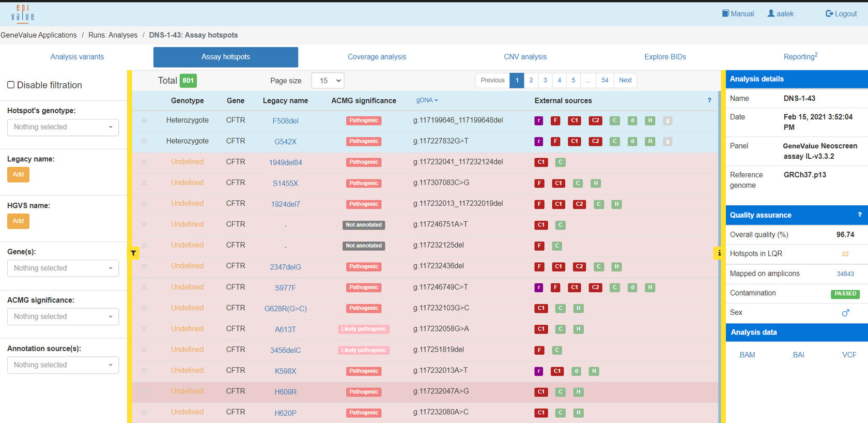Viewport: 868px width, 423px height.
Task: Click gray 'g' source badge for F508del
Action: [x=667, y=120]
